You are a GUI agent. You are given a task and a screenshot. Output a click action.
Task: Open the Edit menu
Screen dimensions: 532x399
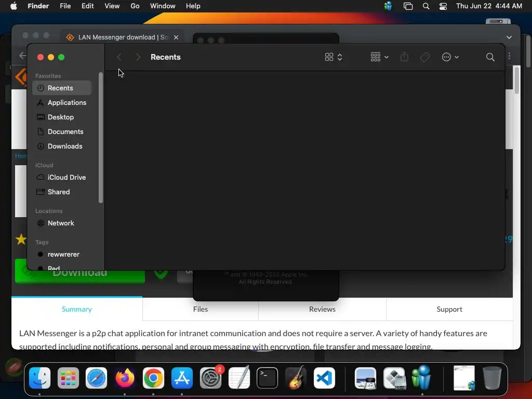click(x=87, y=6)
